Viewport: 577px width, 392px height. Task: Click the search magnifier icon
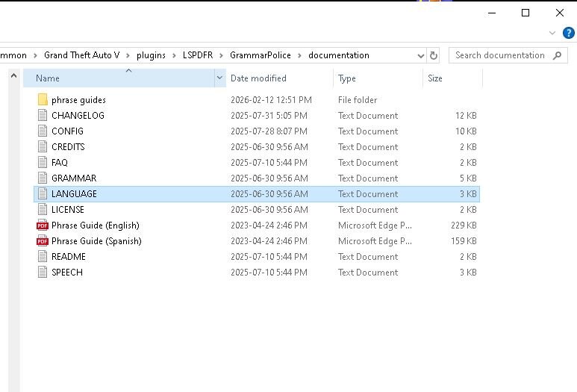tap(557, 55)
